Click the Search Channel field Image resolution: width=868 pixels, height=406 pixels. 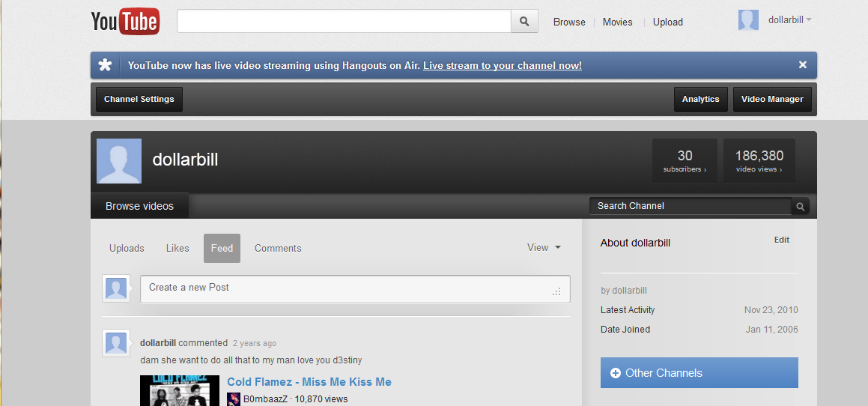[690, 206]
